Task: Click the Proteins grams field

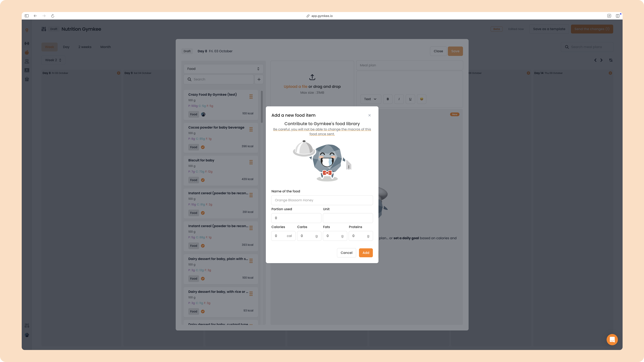Action: (361, 236)
